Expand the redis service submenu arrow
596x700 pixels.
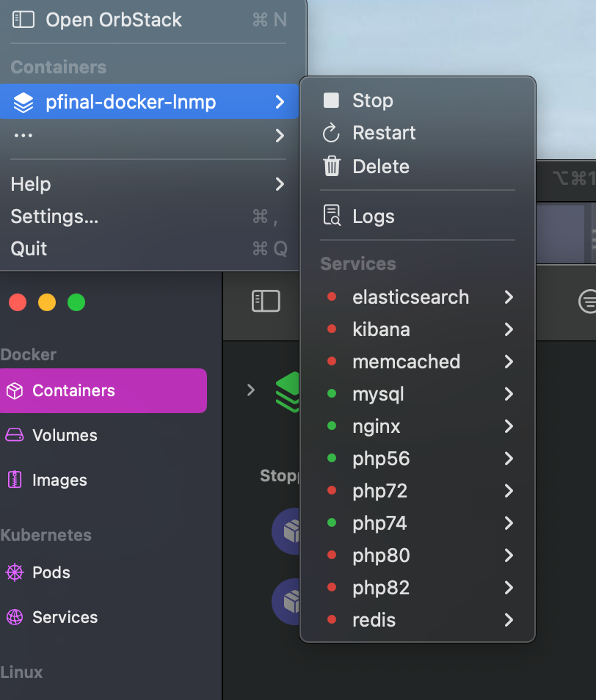tap(509, 620)
